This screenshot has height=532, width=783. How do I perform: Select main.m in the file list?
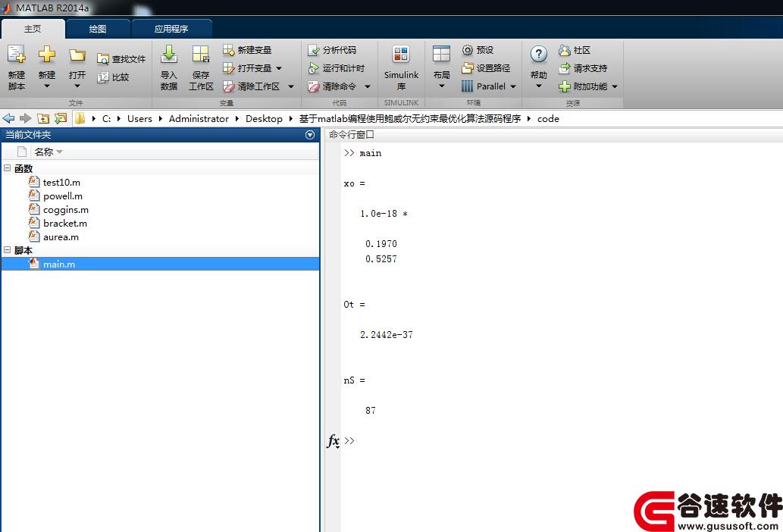(x=160, y=264)
